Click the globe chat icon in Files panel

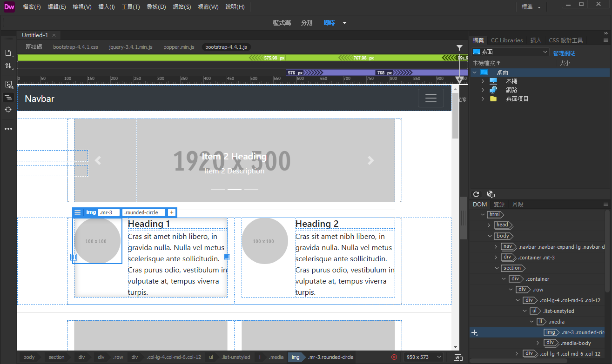[x=491, y=194]
